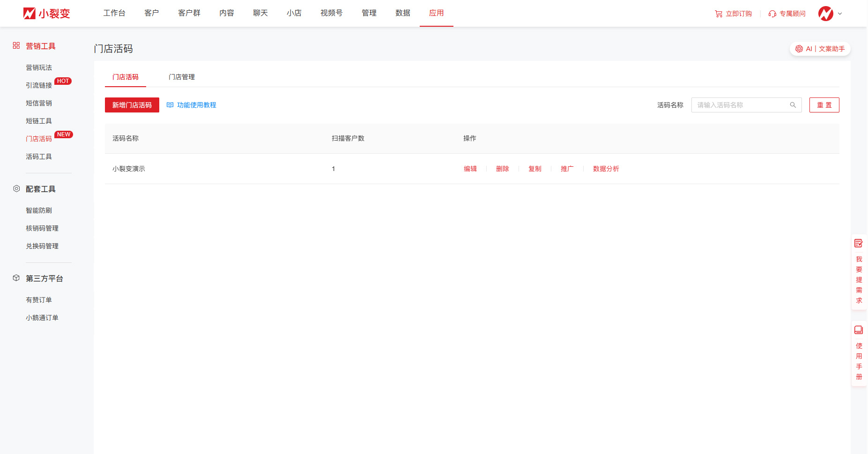Click the 配套工具 hexagon icon in sidebar
The width and height of the screenshot is (868, 454).
16,188
